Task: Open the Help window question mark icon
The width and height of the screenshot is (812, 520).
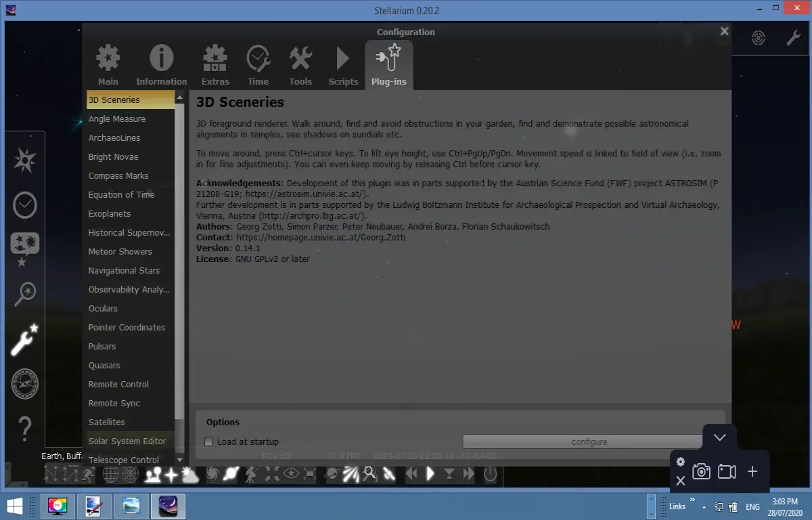Action: [x=25, y=428]
